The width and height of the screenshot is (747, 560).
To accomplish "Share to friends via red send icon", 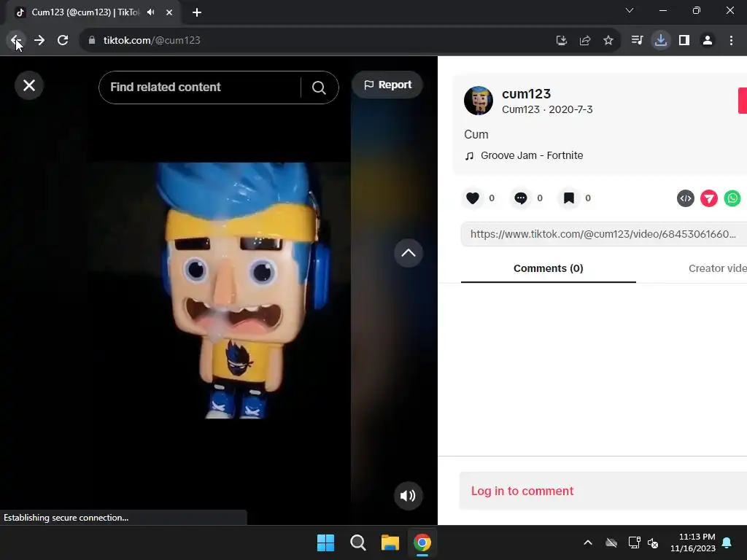I will tap(709, 198).
